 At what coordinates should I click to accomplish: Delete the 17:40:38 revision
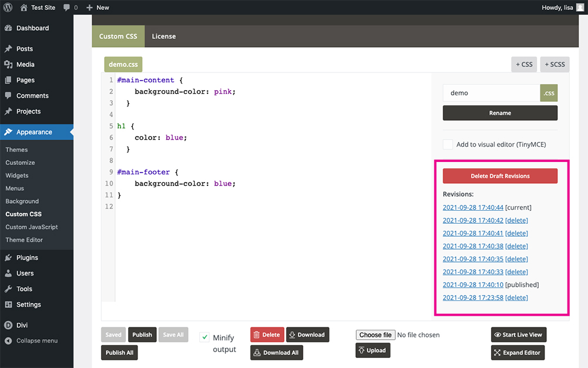(516, 246)
